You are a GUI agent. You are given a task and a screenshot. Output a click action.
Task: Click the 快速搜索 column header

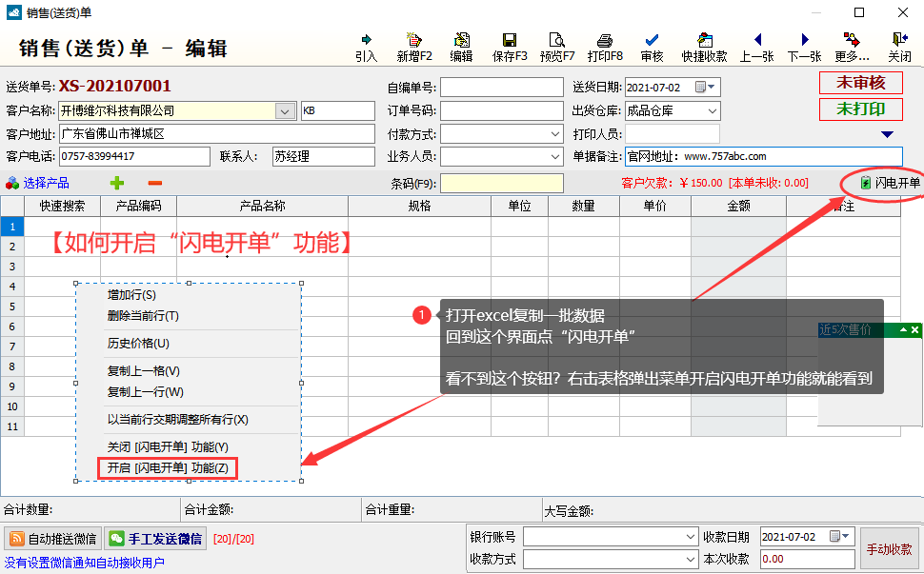pos(62,206)
